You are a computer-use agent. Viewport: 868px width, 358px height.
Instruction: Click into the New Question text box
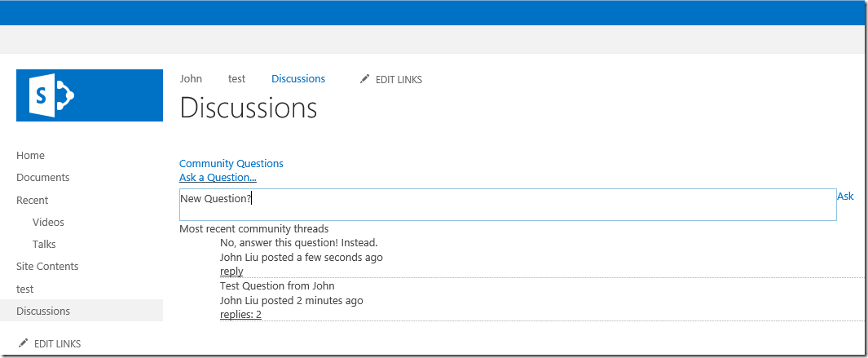pos(507,205)
